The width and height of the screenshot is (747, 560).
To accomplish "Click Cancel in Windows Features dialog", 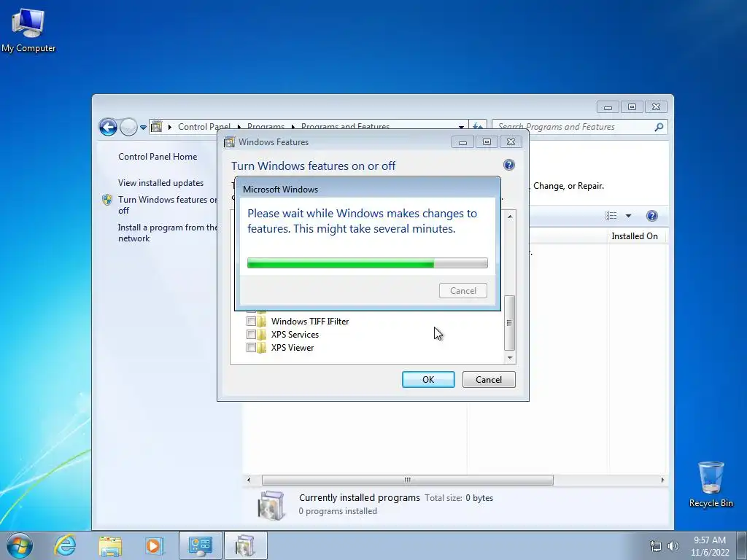I will (489, 379).
